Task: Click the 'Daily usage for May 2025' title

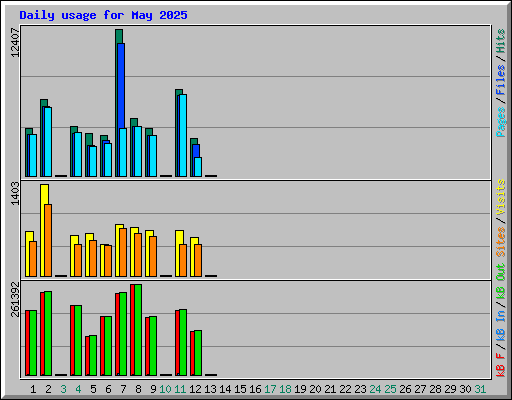Action: point(103,15)
